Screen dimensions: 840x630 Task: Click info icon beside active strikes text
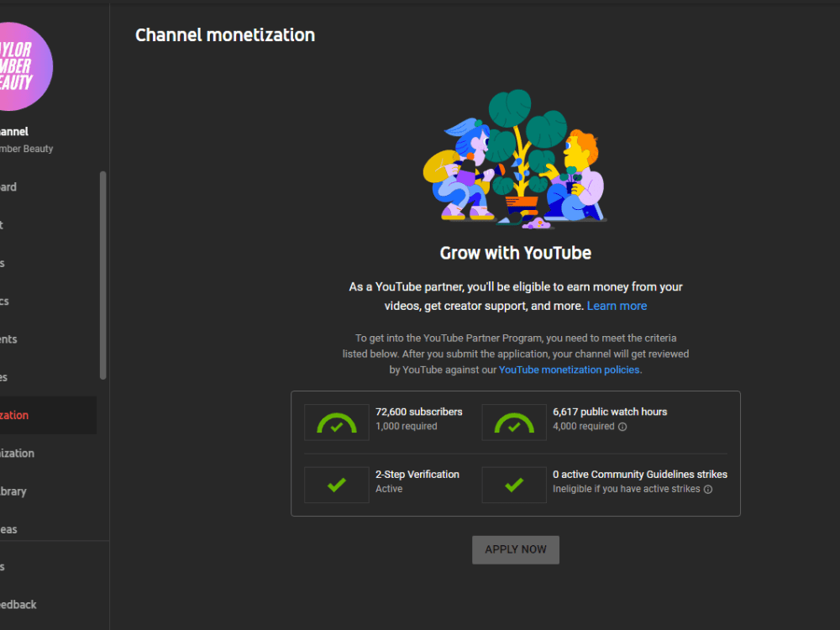[707, 489]
